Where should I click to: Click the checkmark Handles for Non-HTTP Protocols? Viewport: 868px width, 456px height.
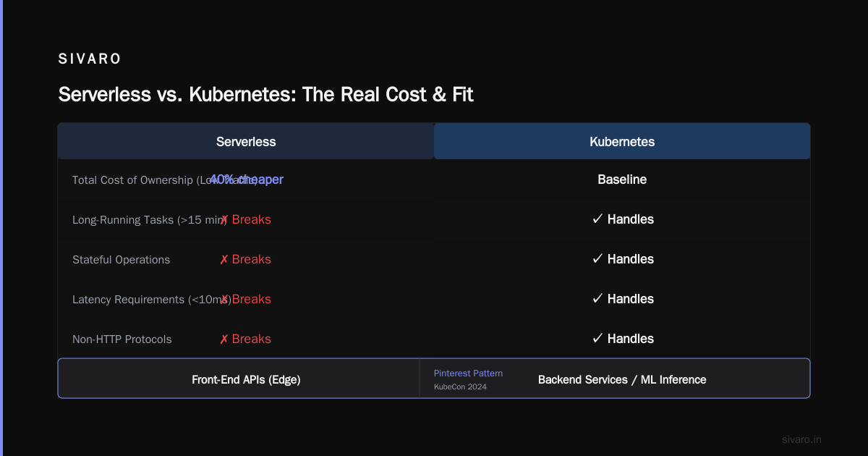(622, 339)
